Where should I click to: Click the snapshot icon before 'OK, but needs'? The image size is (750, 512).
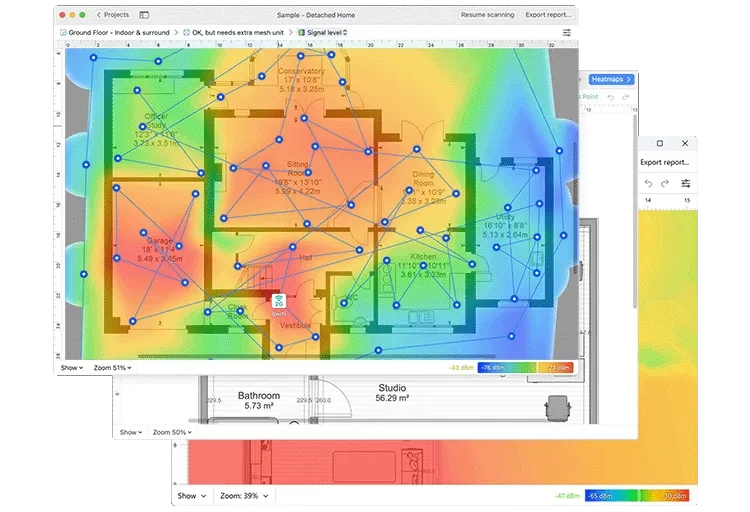pos(187,33)
